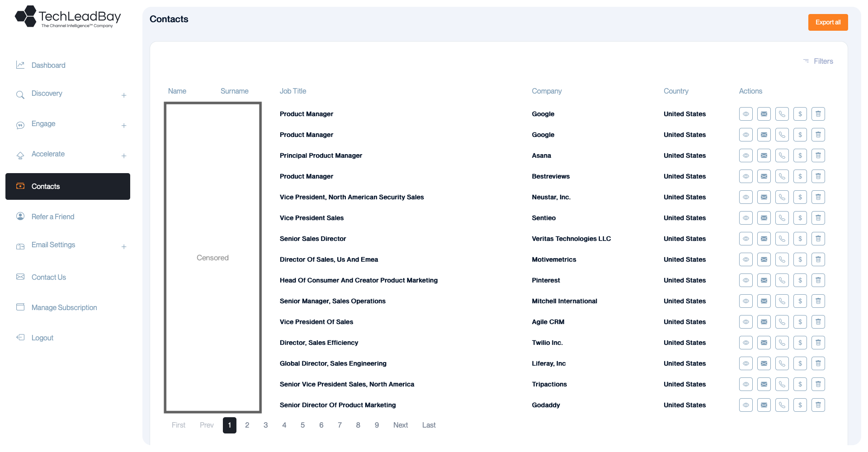The height and width of the screenshot is (452, 868).
Task: Click the TechLeadBay hexagon logo
Action: coord(26,16)
